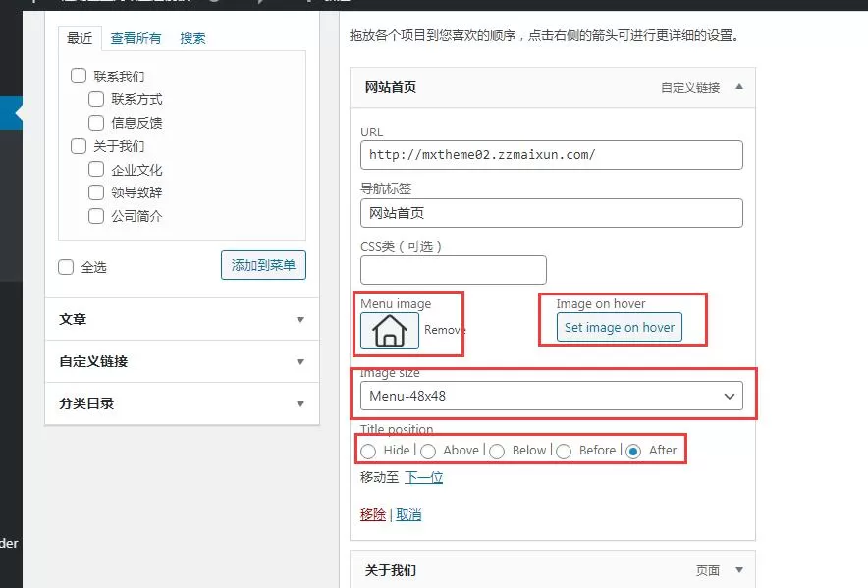Check the 企业文化 checkbox

click(x=96, y=170)
